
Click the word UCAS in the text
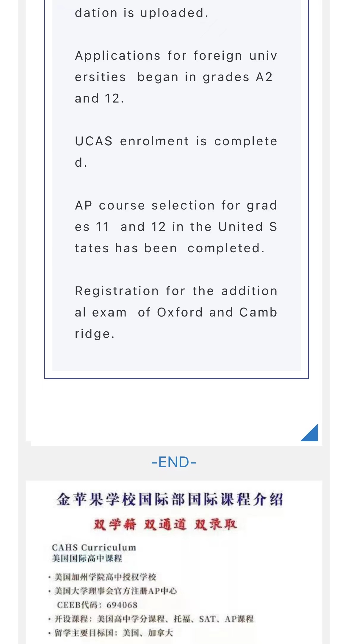94,141
